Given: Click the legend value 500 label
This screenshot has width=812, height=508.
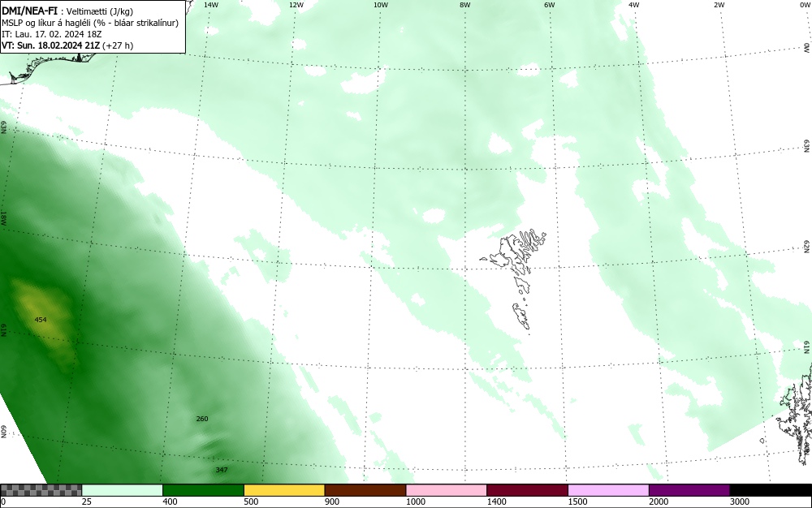Looking at the screenshot, I should point(251,502).
